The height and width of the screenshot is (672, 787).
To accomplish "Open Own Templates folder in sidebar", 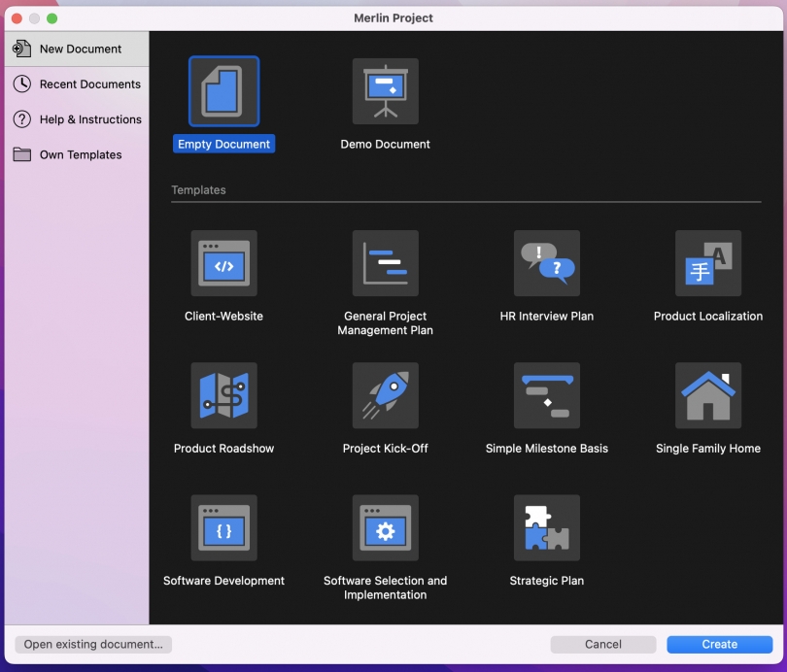I will (80, 154).
